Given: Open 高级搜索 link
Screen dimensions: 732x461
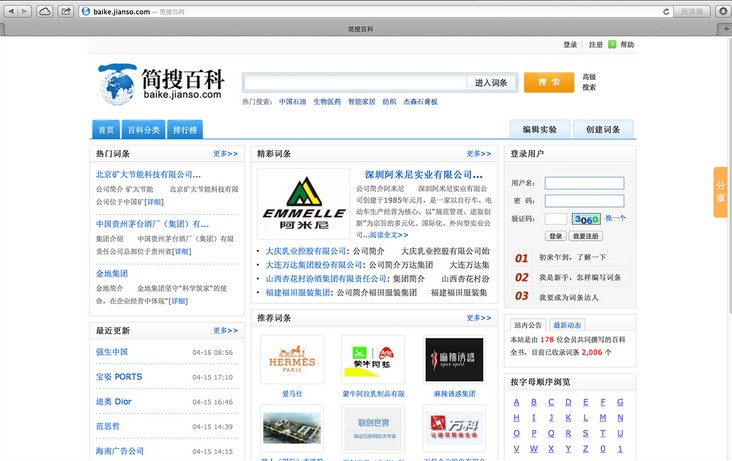Looking at the screenshot, I should [x=589, y=82].
